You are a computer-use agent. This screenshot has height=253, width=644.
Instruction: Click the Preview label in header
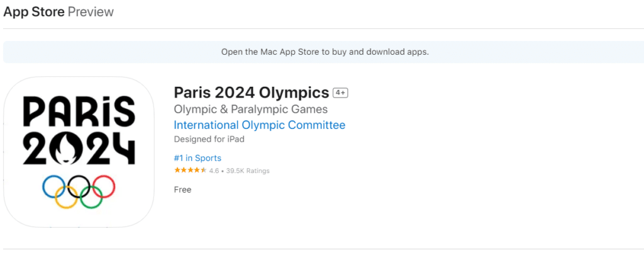click(x=91, y=12)
